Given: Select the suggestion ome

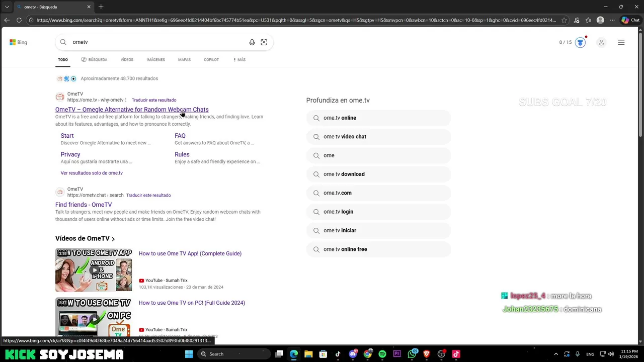Looking at the screenshot, I should (x=378, y=155).
